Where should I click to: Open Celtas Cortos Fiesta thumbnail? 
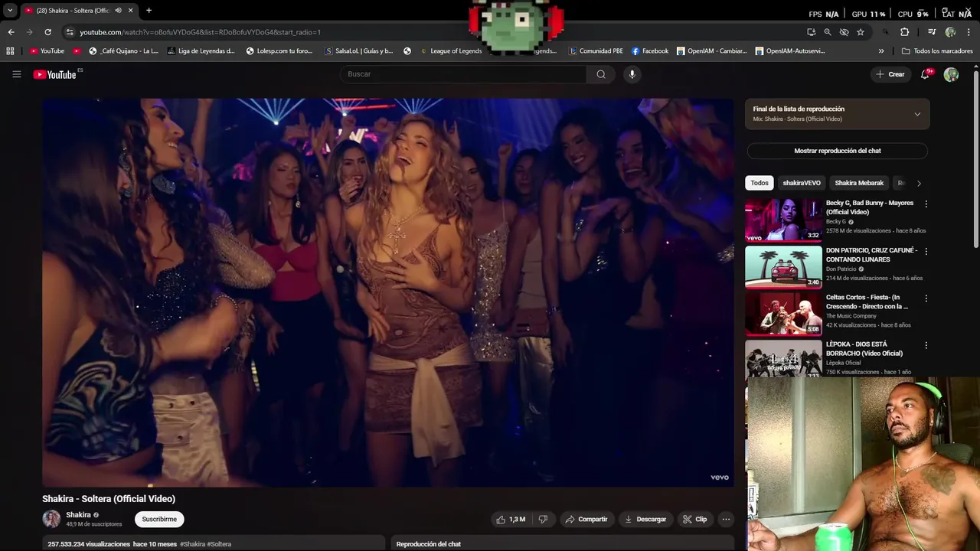(783, 315)
